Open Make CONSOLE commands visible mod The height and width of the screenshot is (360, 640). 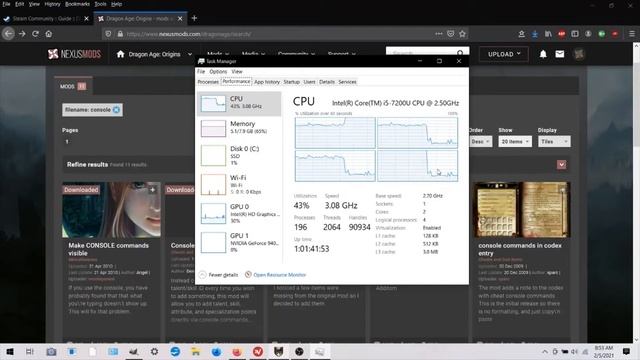pyautogui.click(x=108, y=249)
